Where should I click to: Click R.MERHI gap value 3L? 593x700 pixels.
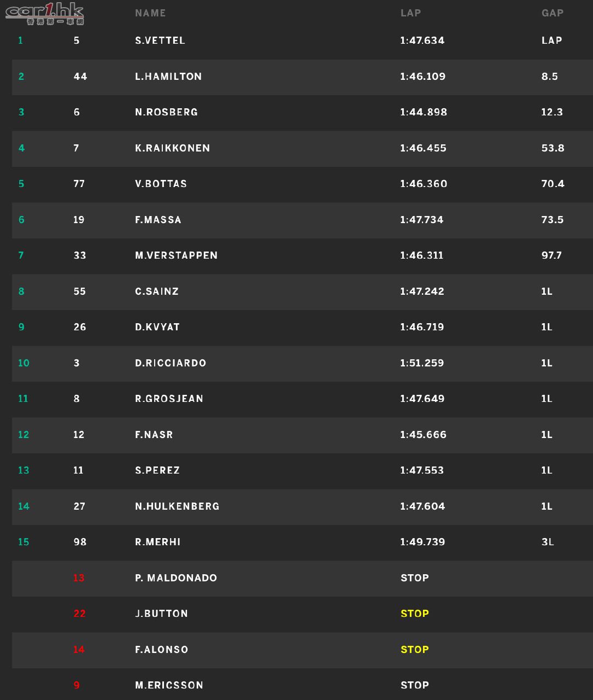(548, 542)
